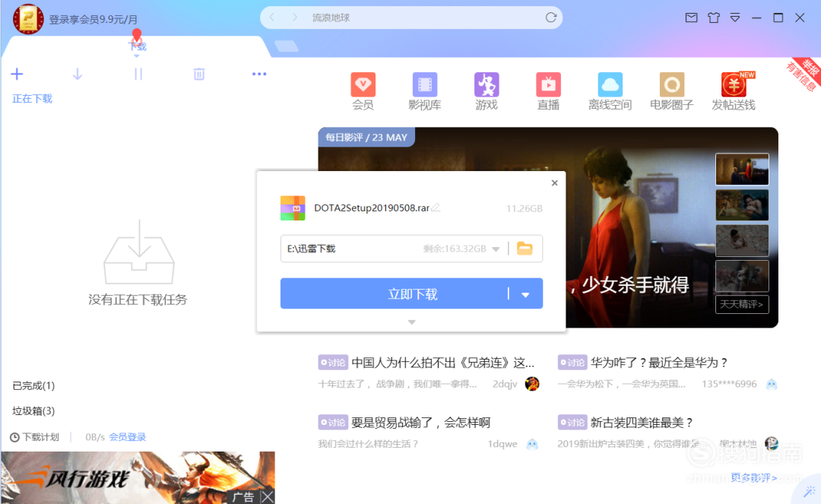Click the user avatar icon
Viewport: 821px width, 504px height.
(x=28, y=19)
